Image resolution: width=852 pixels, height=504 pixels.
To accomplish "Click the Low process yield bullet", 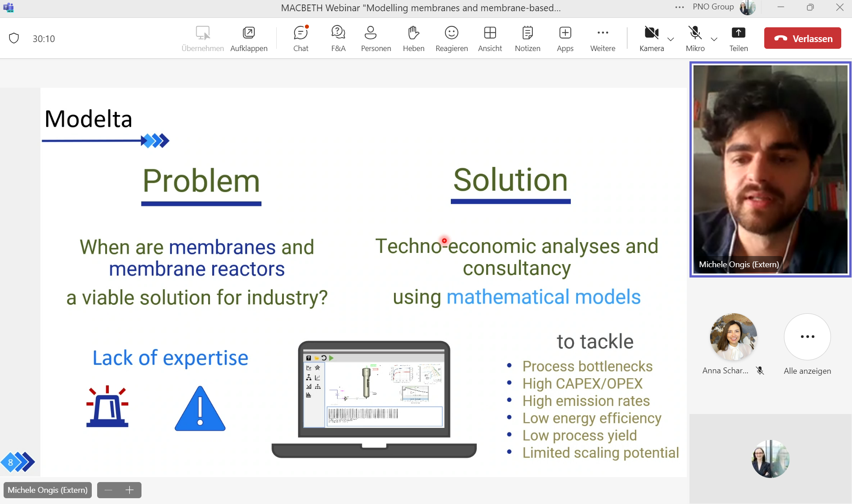I will point(579,436).
